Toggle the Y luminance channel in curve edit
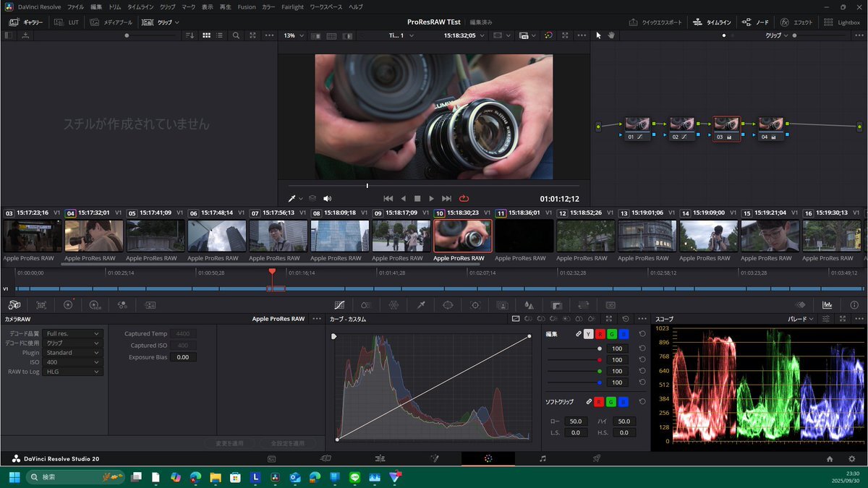Screen dimensions: 868x488 coord(588,334)
